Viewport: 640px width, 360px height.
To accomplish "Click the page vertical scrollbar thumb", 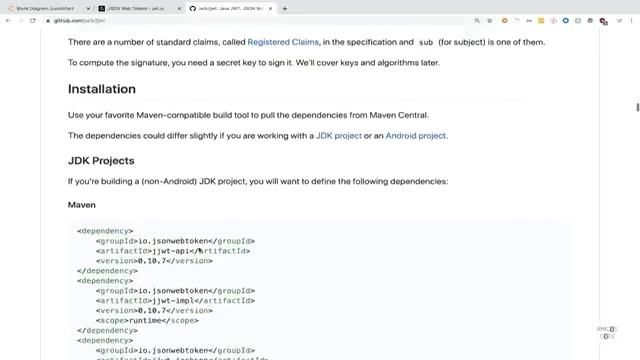I will pos(638,107).
